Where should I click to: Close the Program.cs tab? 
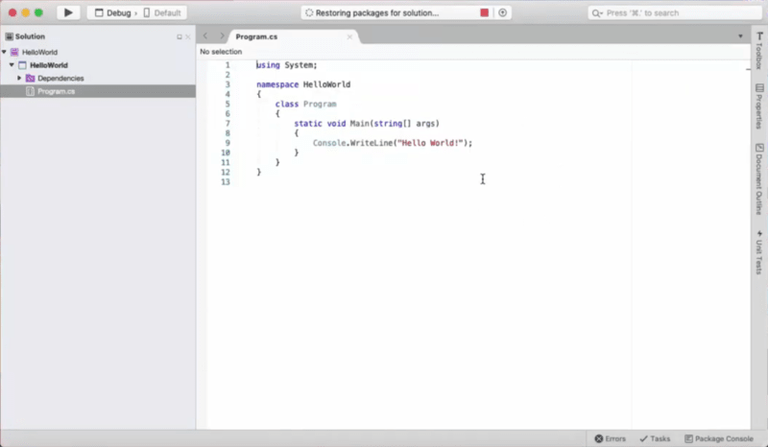tap(350, 37)
